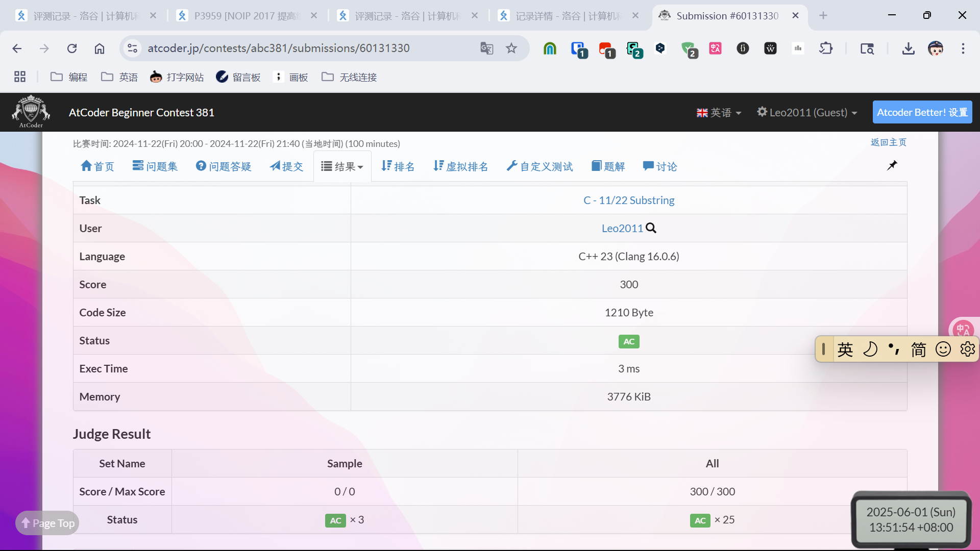Open the extensions puzzle icon
This screenshot has height=551, width=980.
coord(826,48)
